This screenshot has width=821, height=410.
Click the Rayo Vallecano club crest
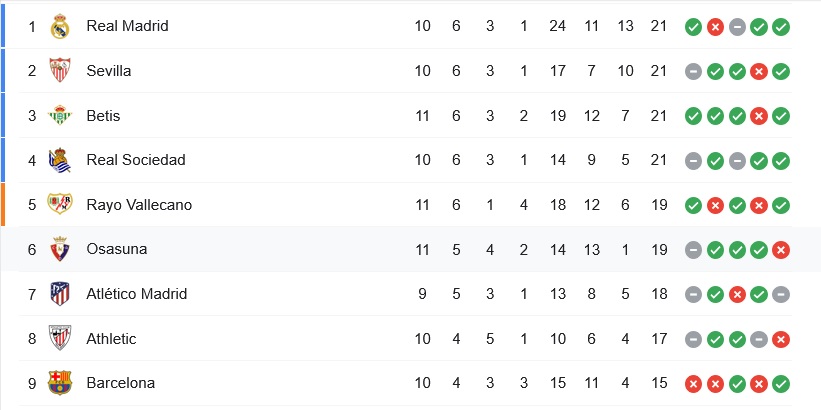click(60, 205)
